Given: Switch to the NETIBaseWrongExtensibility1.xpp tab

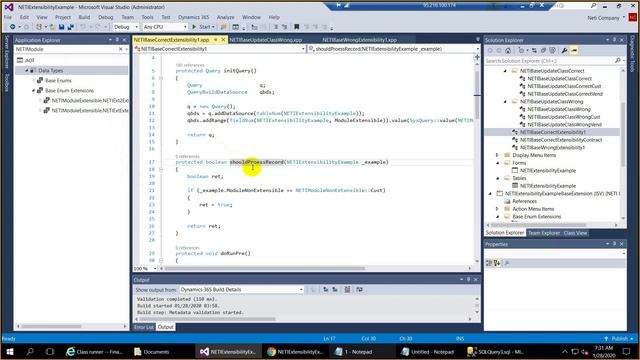Looking at the screenshot, I should coord(360,40).
